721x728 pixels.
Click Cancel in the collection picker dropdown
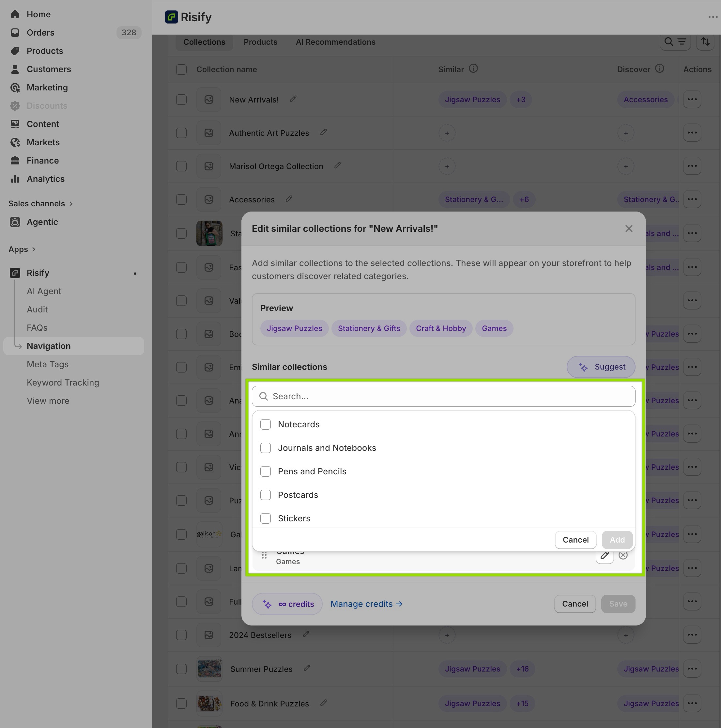point(575,540)
